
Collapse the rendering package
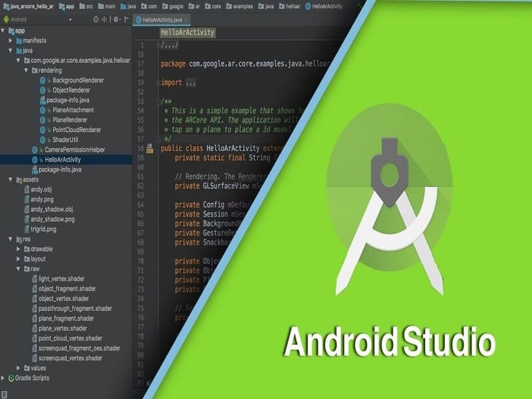pos(26,70)
